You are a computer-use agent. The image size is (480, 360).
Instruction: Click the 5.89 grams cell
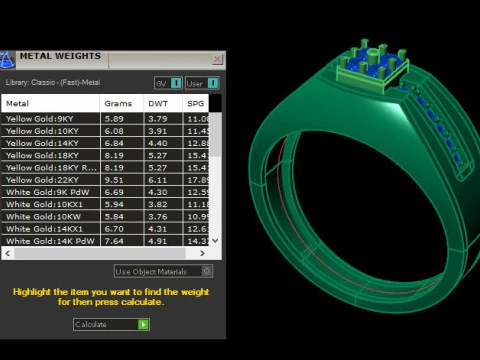[x=122, y=119]
